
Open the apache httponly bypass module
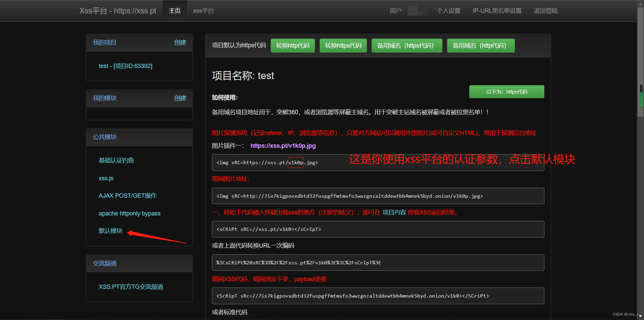129,213
